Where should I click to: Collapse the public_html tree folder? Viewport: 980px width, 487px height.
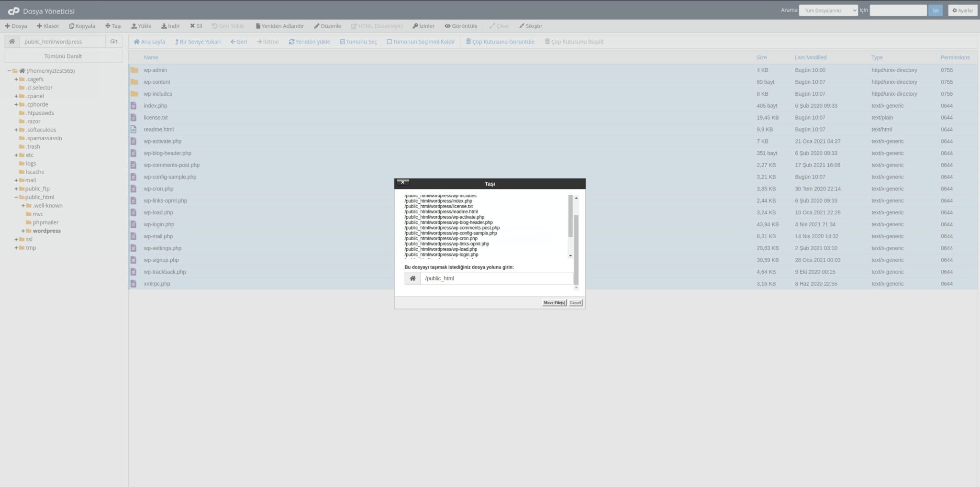(16, 197)
